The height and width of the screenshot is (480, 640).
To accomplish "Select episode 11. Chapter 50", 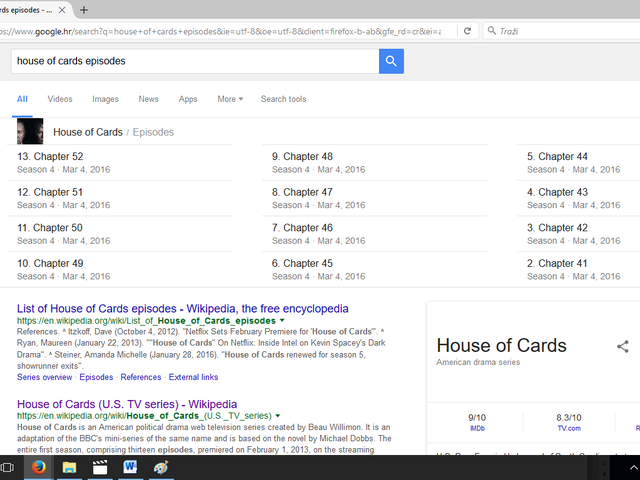I will pyautogui.click(x=120, y=233).
